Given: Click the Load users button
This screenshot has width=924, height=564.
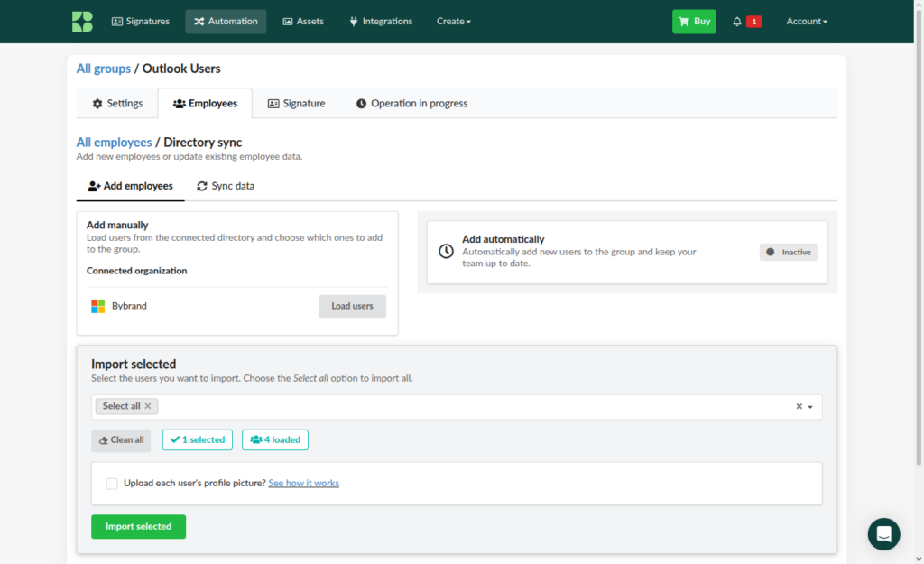Looking at the screenshot, I should (352, 306).
